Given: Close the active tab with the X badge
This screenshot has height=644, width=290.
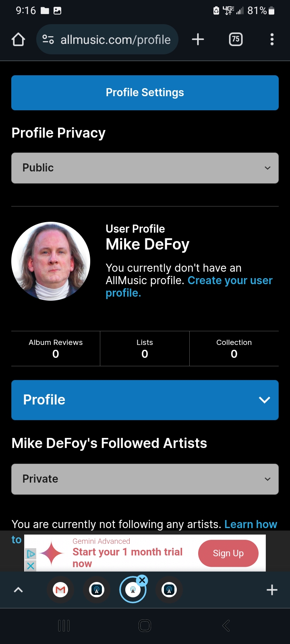Looking at the screenshot, I should tap(142, 580).
